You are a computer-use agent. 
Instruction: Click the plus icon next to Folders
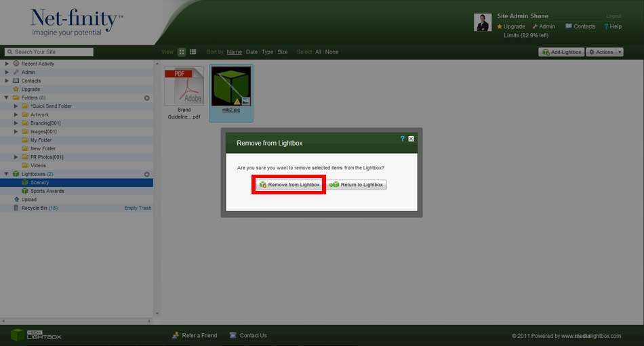click(x=146, y=98)
